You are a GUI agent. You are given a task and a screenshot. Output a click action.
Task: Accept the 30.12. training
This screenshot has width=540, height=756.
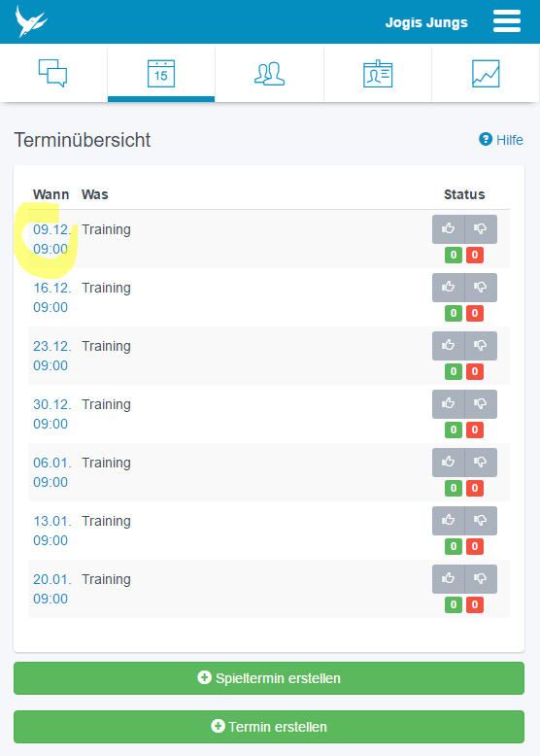[449, 404]
